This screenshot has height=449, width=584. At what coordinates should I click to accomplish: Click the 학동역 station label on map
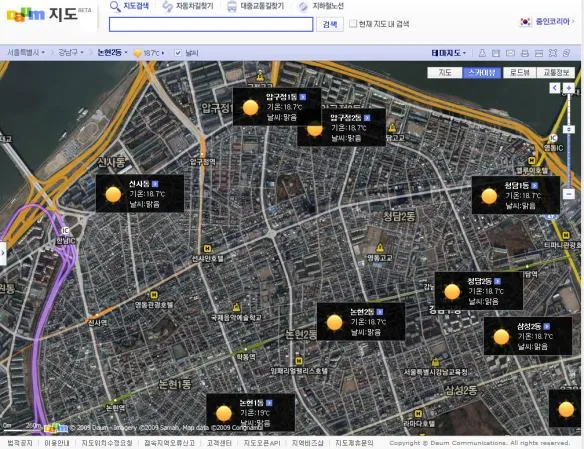point(246,357)
